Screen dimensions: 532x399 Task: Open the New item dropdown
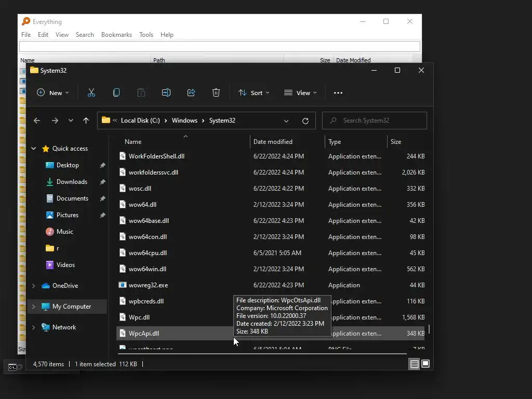coord(52,92)
